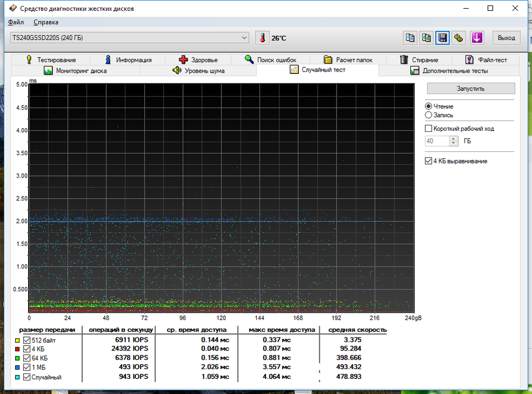
Task: Uncheck the 1 МБ transfer size checkbox
Action: tap(27, 367)
